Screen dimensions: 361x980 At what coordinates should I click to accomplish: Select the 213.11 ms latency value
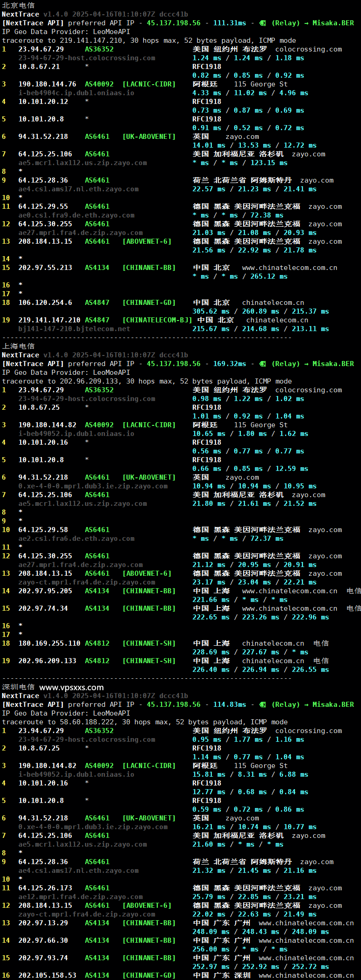[x=310, y=329]
